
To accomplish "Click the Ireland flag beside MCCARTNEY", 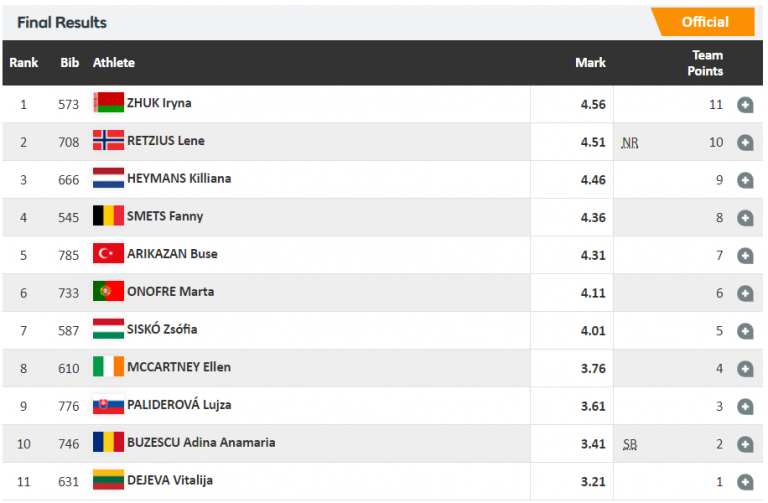I will pos(108,367).
